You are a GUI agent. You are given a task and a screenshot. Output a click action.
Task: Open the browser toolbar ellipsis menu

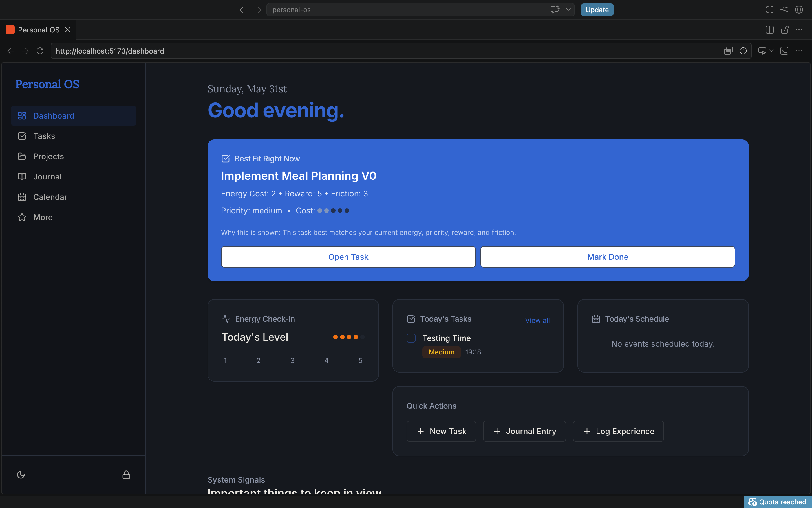[799, 51]
